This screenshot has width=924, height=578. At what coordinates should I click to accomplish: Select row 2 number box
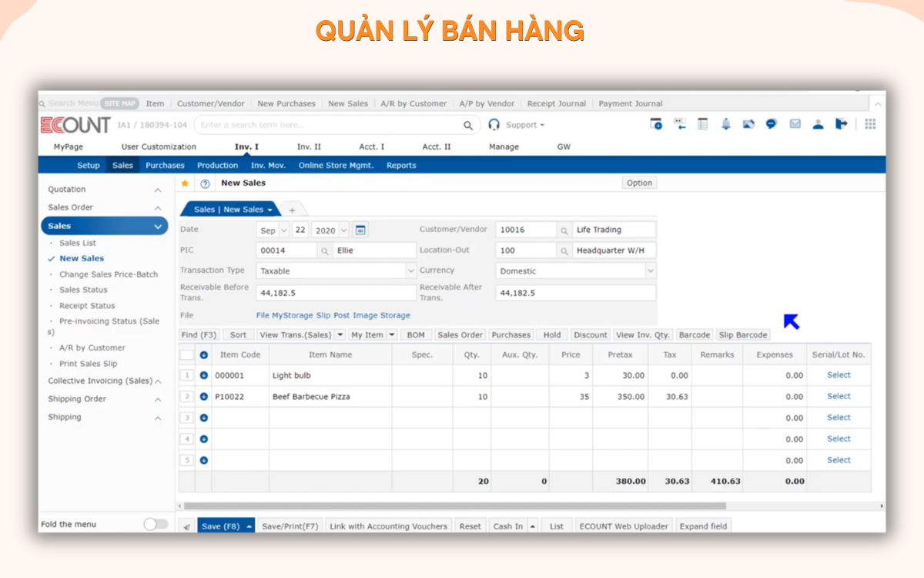[x=187, y=396]
